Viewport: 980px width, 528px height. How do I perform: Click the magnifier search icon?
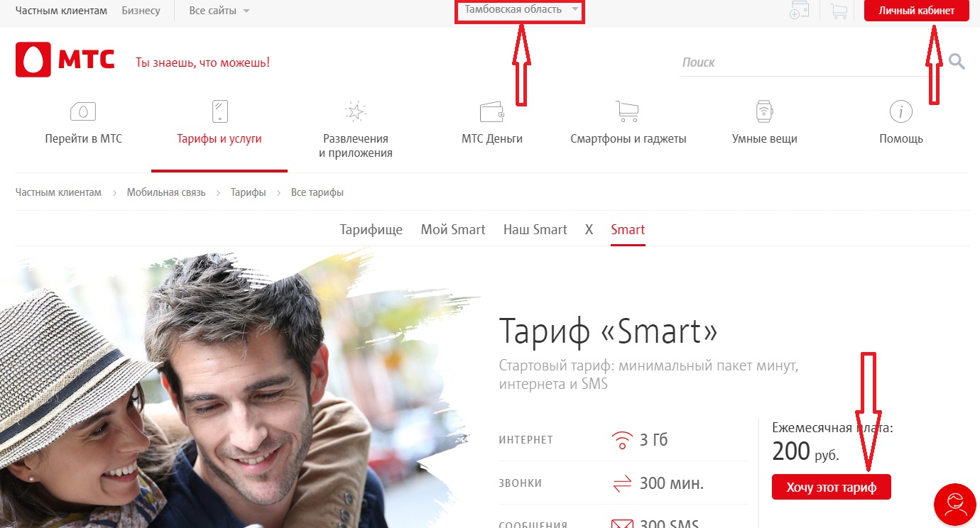957,62
